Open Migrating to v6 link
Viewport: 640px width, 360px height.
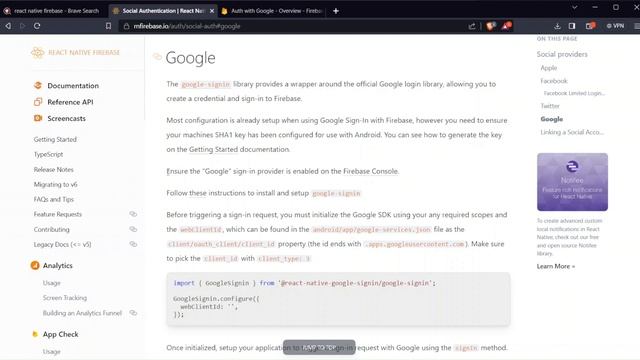56,184
